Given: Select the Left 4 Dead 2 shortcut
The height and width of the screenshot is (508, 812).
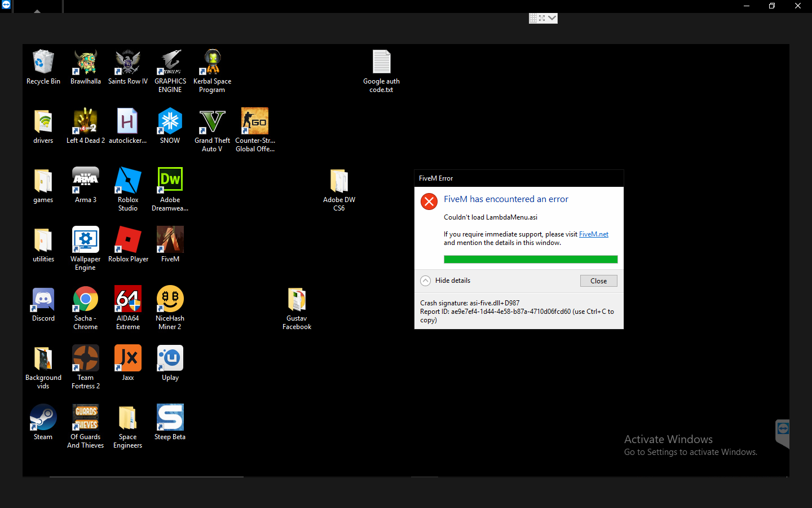Looking at the screenshot, I should [86, 126].
